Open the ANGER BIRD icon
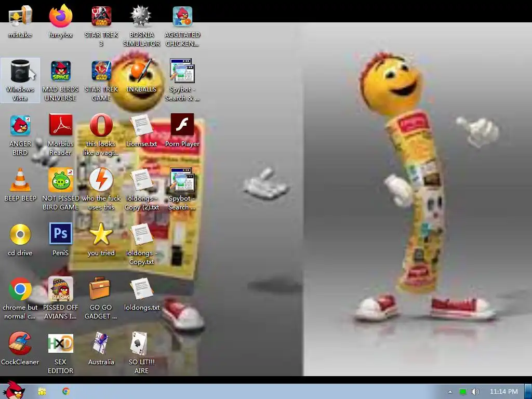The height and width of the screenshot is (399, 532). click(20, 125)
